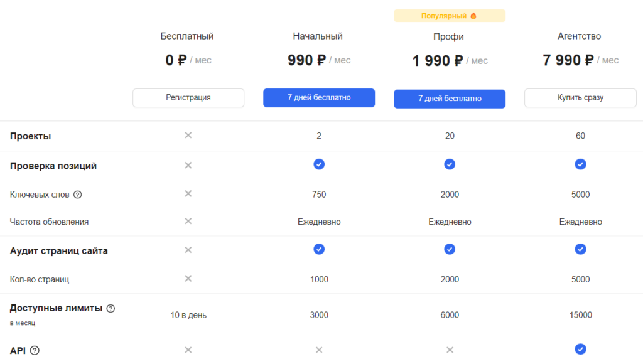Click Аудит страниц сайта checkmark under Начальный
This screenshot has height=364, width=643.
[x=319, y=249]
